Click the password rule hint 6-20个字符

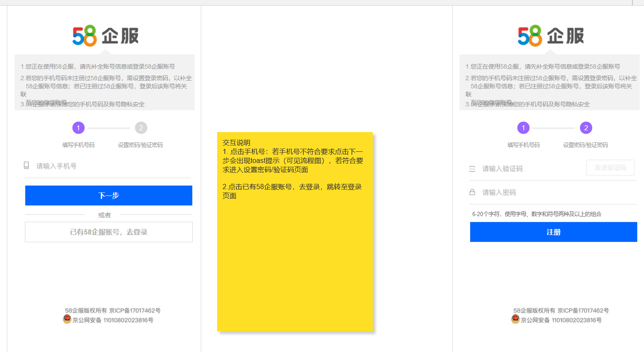click(537, 214)
